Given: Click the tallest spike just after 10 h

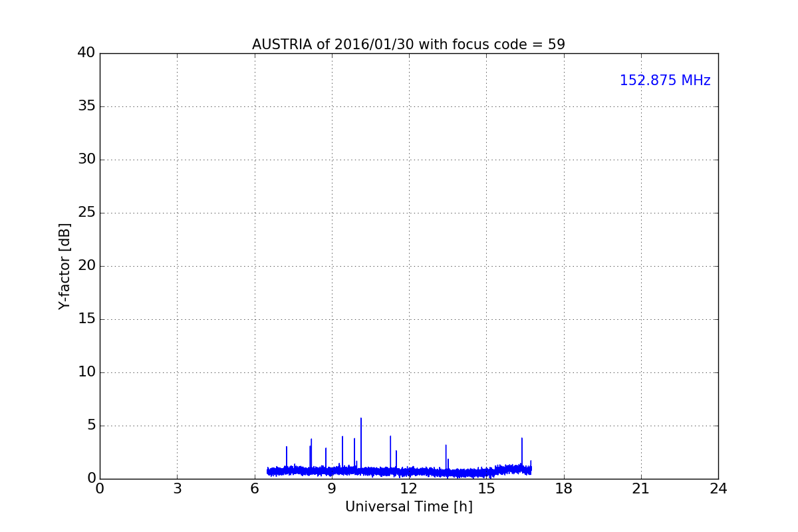Looking at the screenshot, I should pos(361,444).
